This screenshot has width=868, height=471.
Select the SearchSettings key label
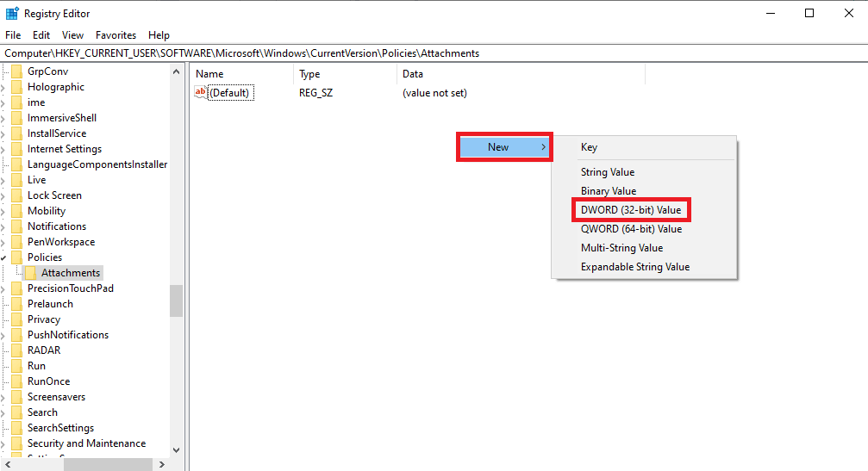[61, 427]
